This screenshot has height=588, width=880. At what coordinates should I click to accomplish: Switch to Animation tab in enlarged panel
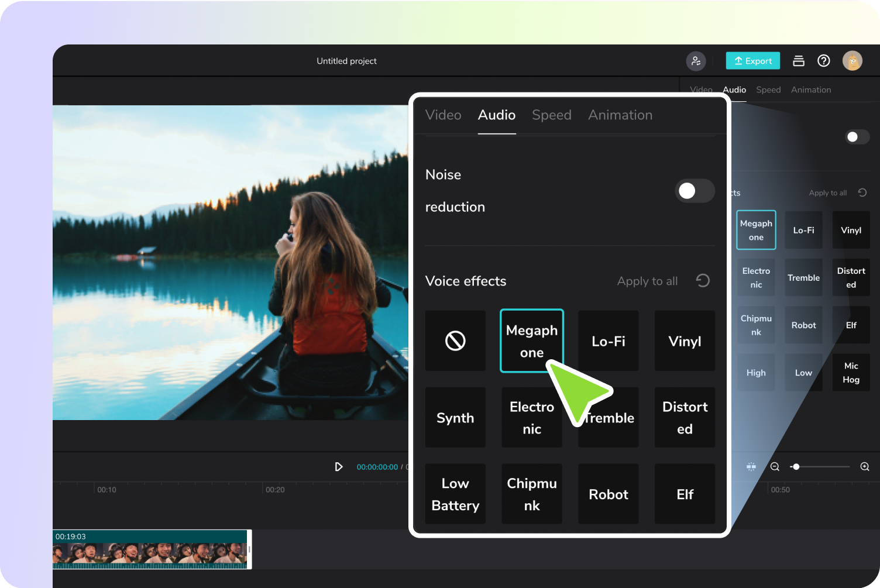(620, 115)
